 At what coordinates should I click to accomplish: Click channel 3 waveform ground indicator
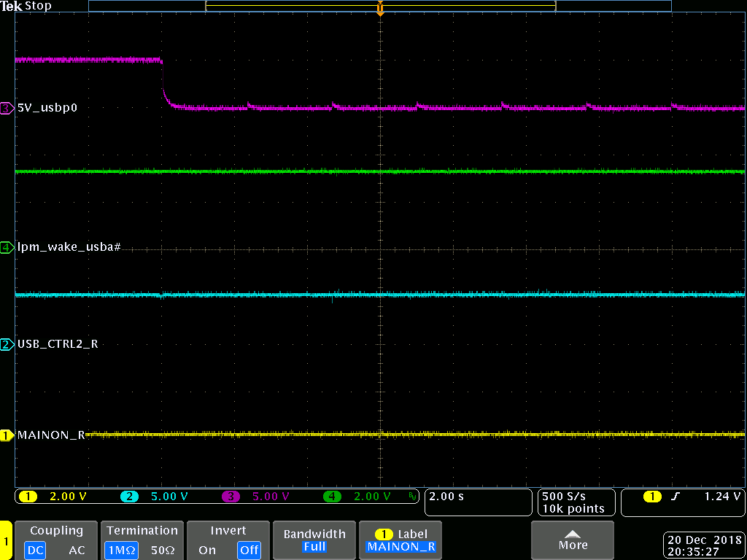click(7, 109)
